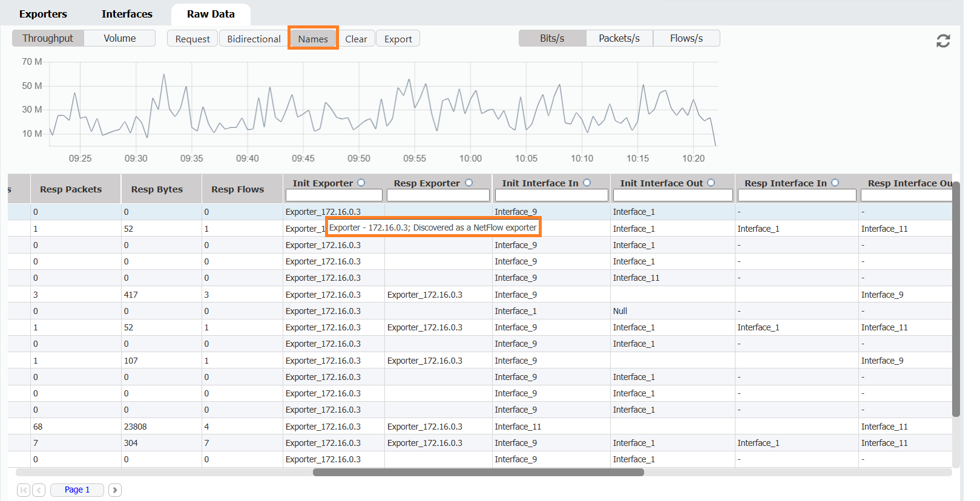Screen dimensions: 980x501
Task: Go to first page pagination icon
Action: tap(24, 490)
